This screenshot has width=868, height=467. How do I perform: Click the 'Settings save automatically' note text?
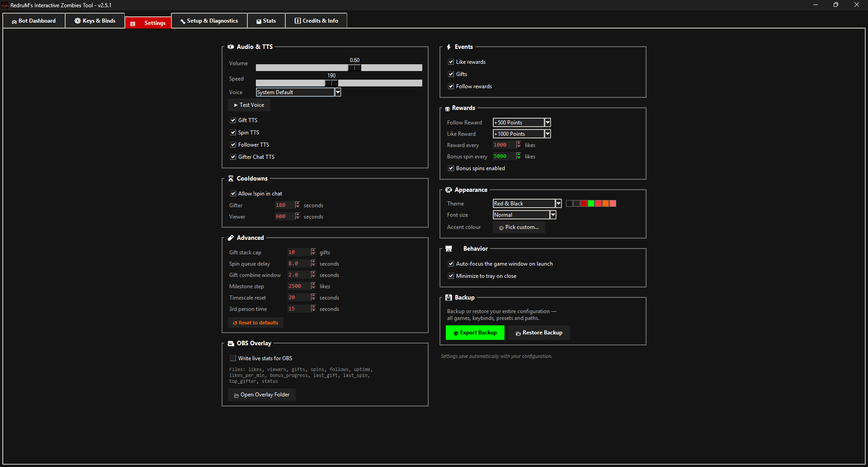coord(496,357)
